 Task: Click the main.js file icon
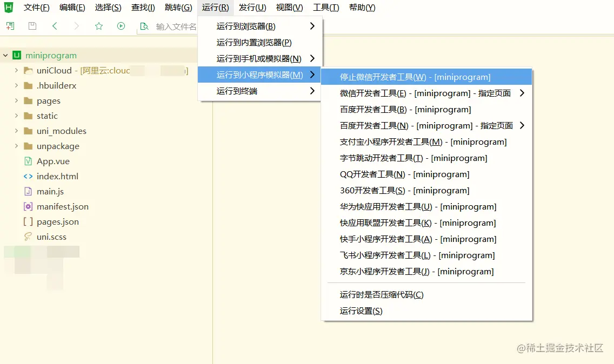pos(28,191)
